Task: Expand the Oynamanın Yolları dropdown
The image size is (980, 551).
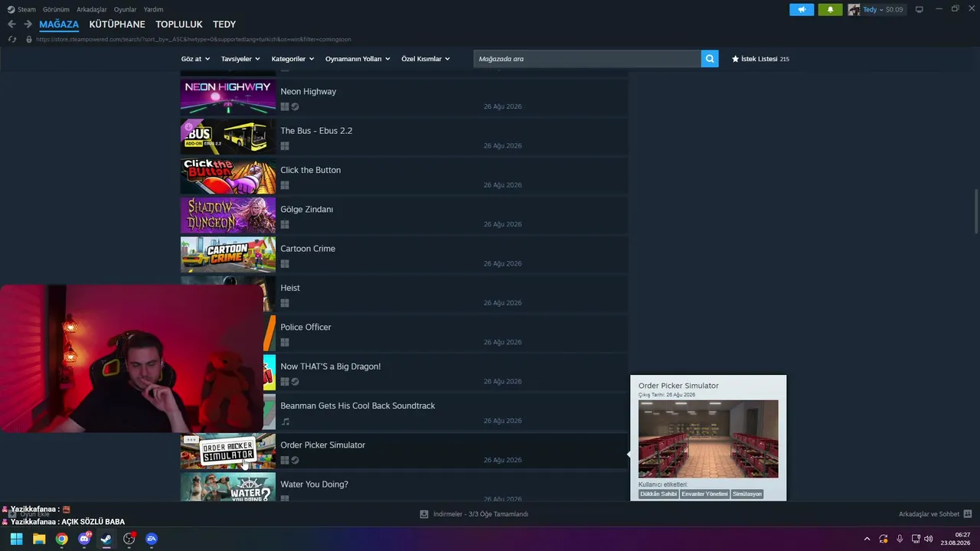Action: [358, 59]
